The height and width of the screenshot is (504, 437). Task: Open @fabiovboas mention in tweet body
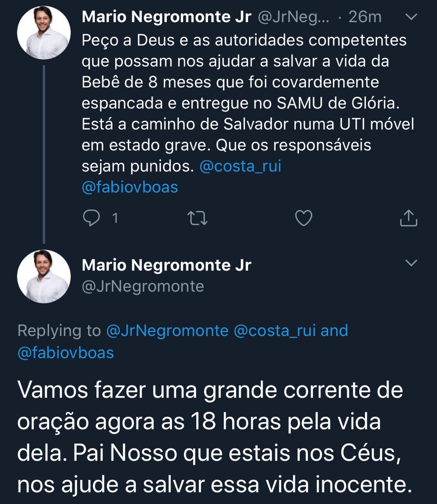[x=130, y=187]
